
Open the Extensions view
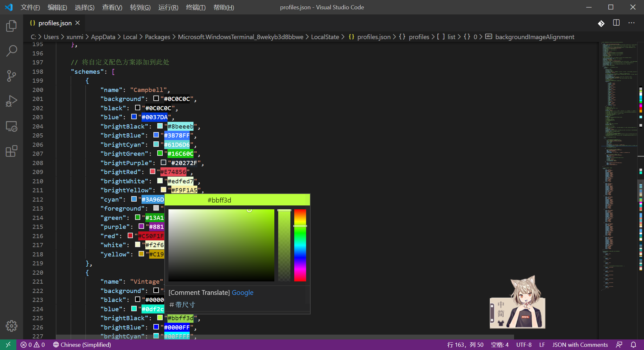(x=12, y=151)
